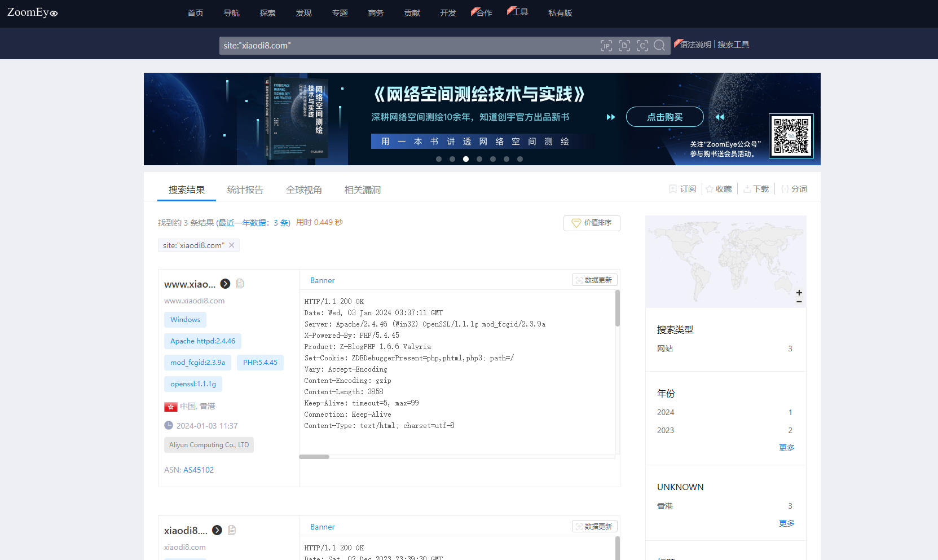Click the mod_fcgid:2.3.9a tag

197,363
